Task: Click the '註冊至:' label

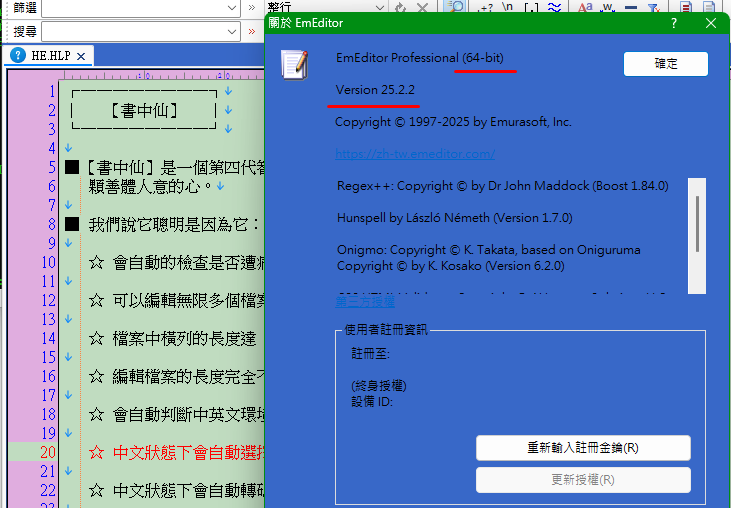Action: 370,354
